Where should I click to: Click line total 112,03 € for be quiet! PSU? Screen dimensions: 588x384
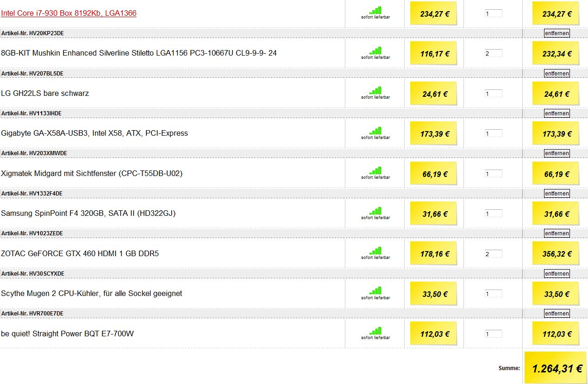pyautogui.click(x=556, y=334)
